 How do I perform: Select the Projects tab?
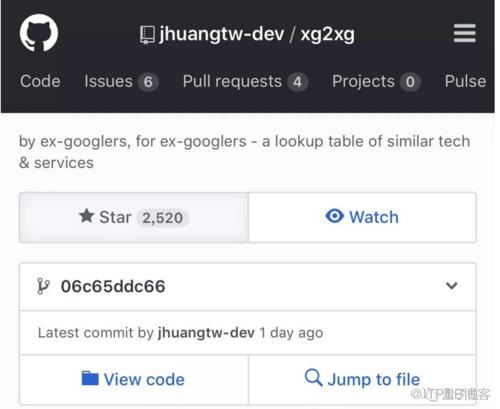(376, 82)
